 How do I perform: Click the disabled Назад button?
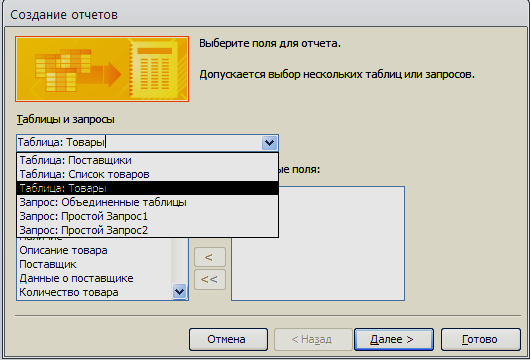(x=313, y=339)
